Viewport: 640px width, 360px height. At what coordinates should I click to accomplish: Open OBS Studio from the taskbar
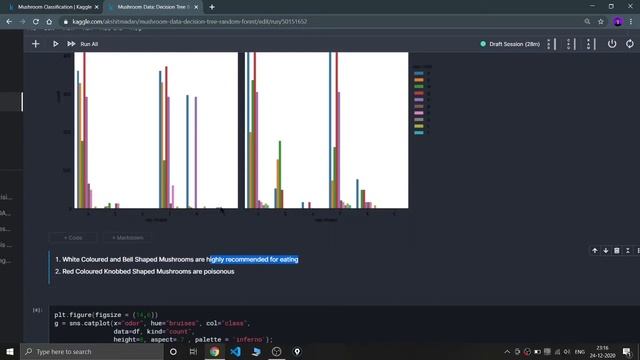[276, 351]
